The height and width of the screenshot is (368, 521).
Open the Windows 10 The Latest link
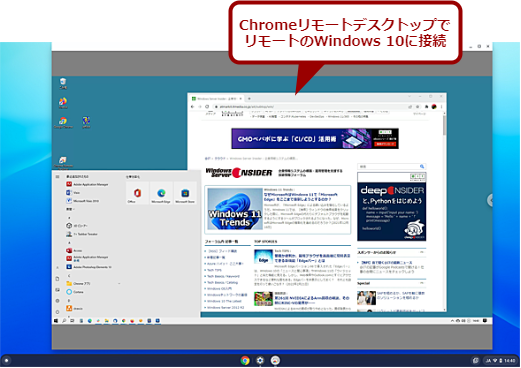pyautogui.click(x=224, y=301)
